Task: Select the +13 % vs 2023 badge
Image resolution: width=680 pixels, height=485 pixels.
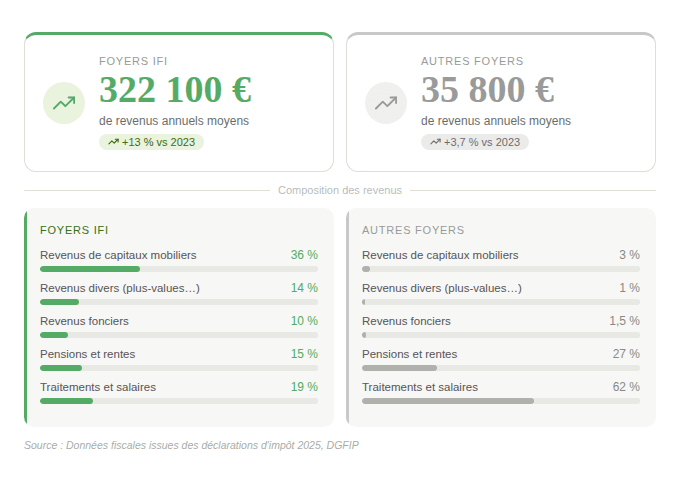Action: click(151, 142)
